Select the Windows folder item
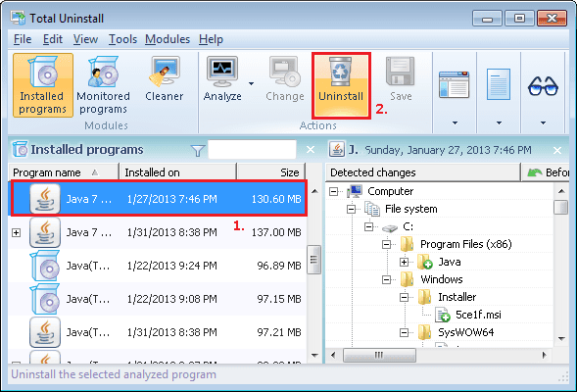The image size is (577, 392). (x=442, y=279)
